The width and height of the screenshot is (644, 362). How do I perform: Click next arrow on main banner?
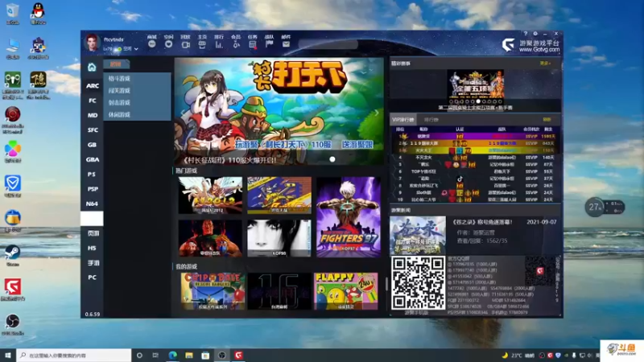(376, 113)
